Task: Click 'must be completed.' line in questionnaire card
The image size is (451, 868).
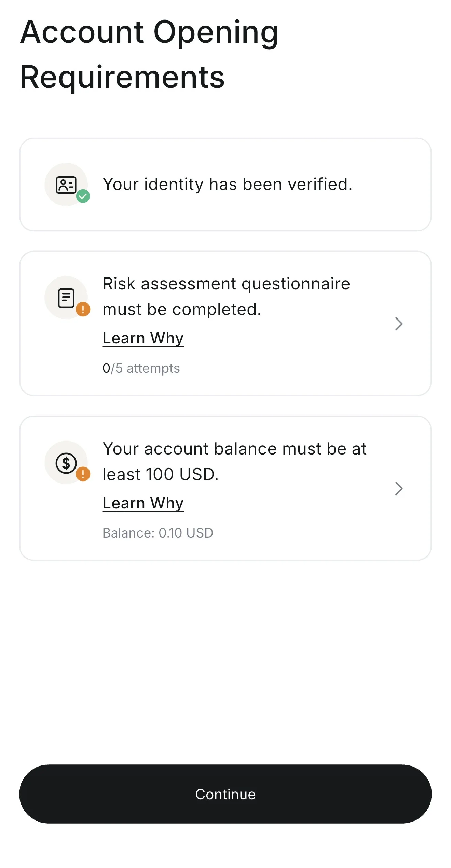Action: coord(182,310)
